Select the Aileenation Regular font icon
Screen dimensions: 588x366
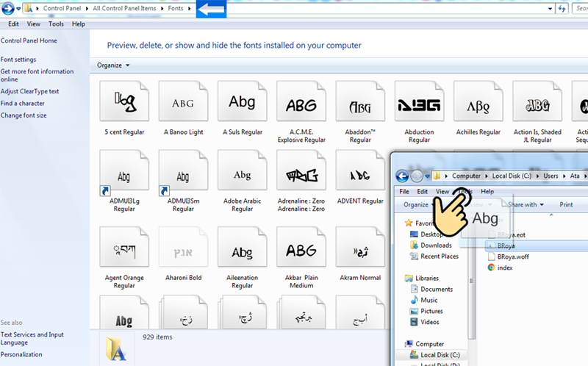tap(243, 247)
